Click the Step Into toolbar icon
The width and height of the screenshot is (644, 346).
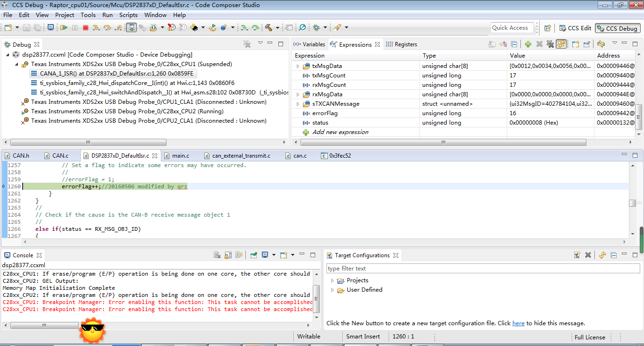point(96,28)
